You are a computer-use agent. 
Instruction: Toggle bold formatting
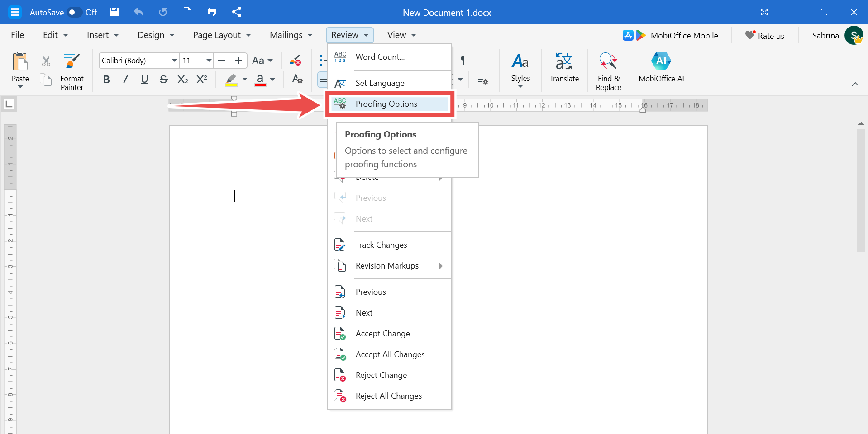(106, 80)
